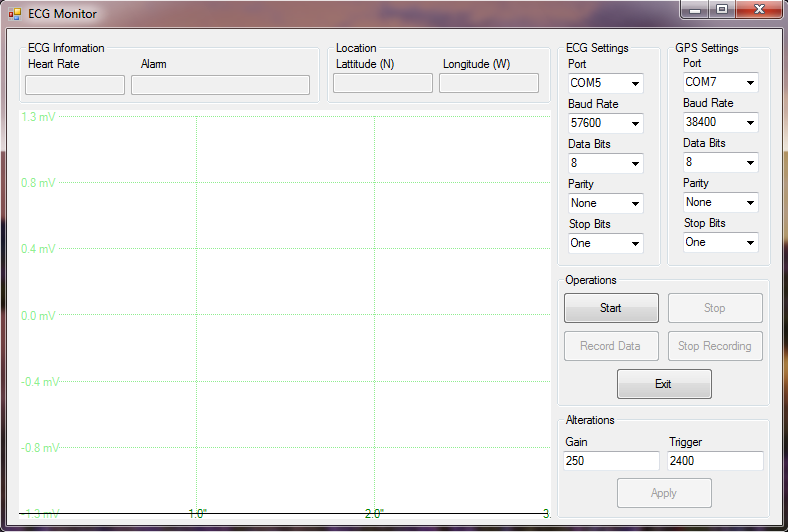Click the 0.0 mV axis label
788x532 pixels.
(x=38, y=316)
